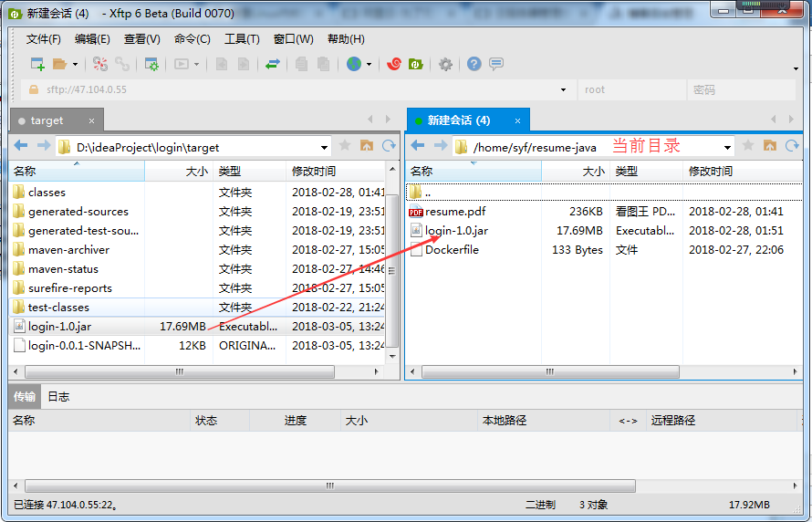Screen dimensions: 812x522
Task: Sort local files by 名称 column
Action: [x=77, y=172]
